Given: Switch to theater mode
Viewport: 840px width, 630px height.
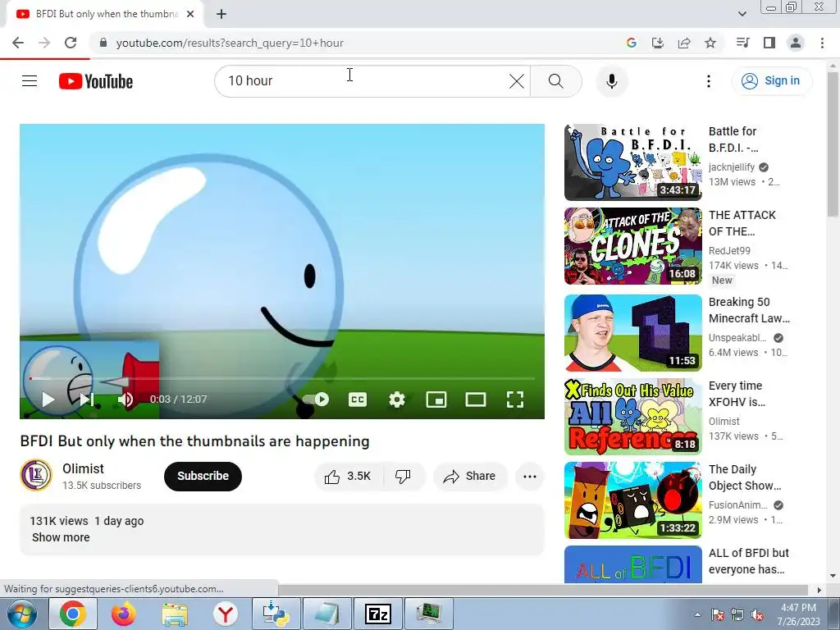Looking at the screenshot, I should coord(476,399).
